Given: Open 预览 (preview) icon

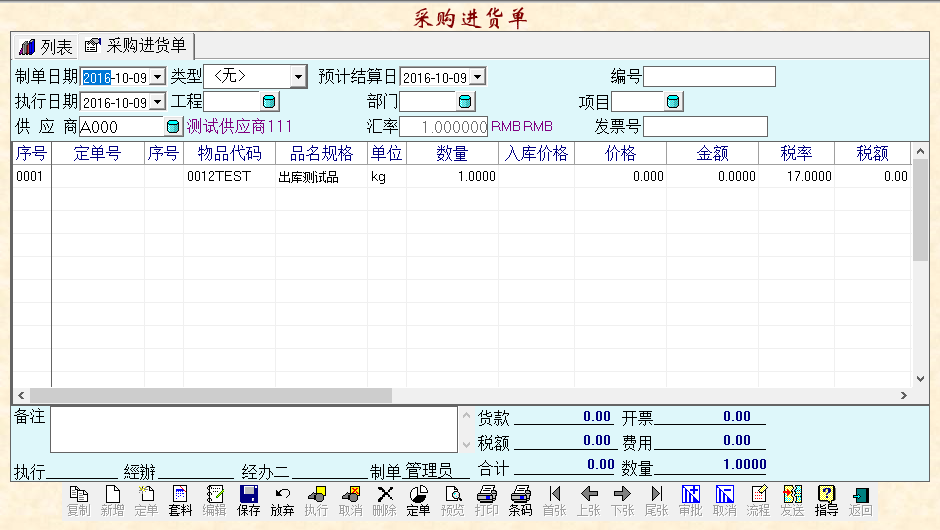Looking at the screenshot, I should [x=452, y=501].
